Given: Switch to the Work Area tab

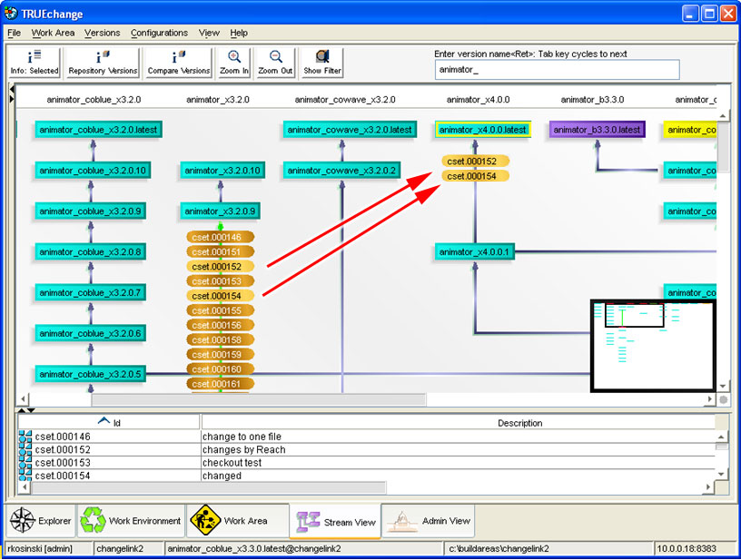Looking at the screenshot, I should pos(238,521).
